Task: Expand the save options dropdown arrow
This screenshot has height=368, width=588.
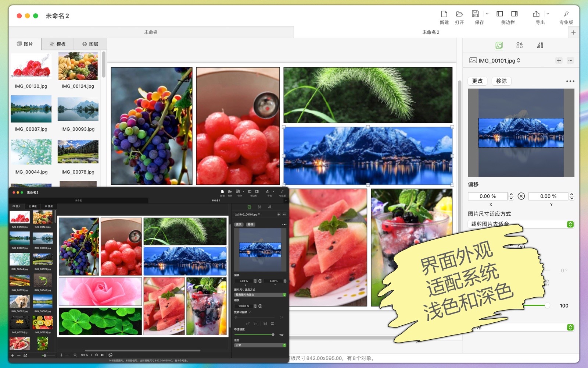Action: pos(487,14)
